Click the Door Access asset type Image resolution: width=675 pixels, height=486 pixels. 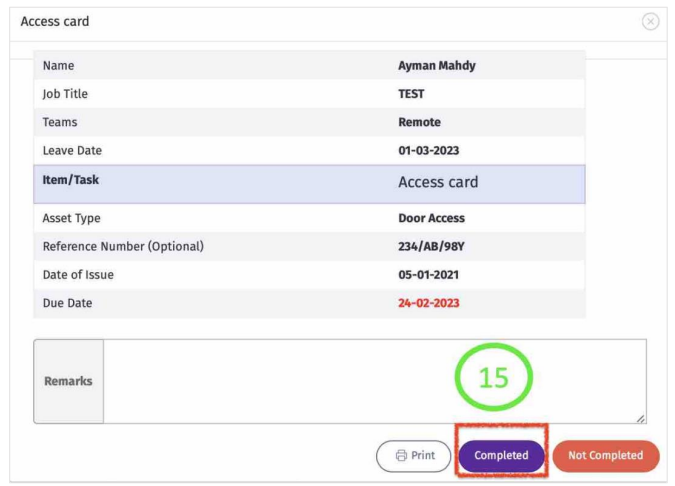[431, 218]
